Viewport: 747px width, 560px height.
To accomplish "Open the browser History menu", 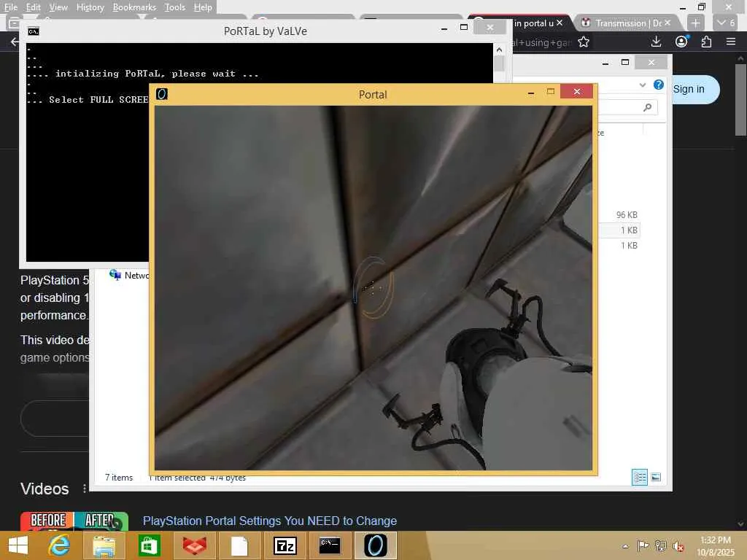I will coord(90,7).
